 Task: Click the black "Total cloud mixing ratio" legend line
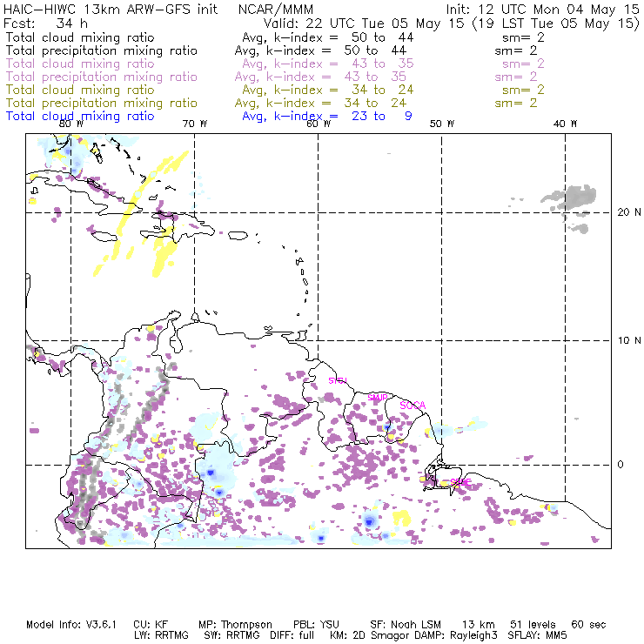[x=80, y=37]
